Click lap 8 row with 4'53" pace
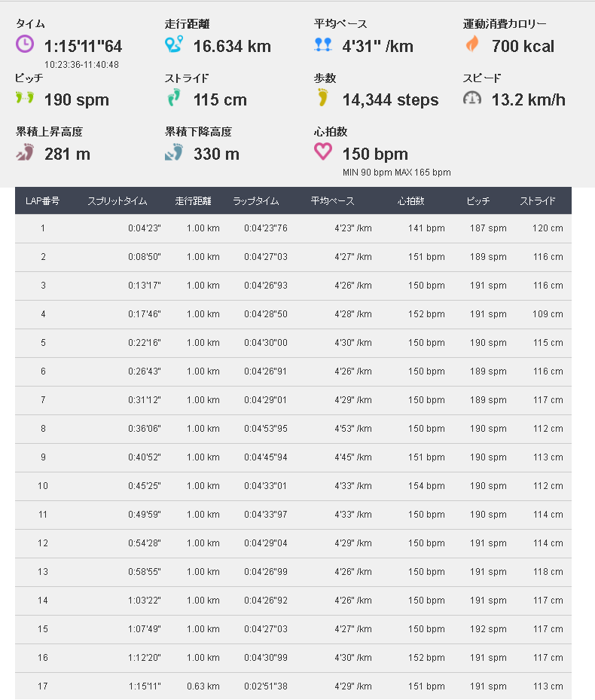This screenshot has height=700, width=595. point(293,429)
